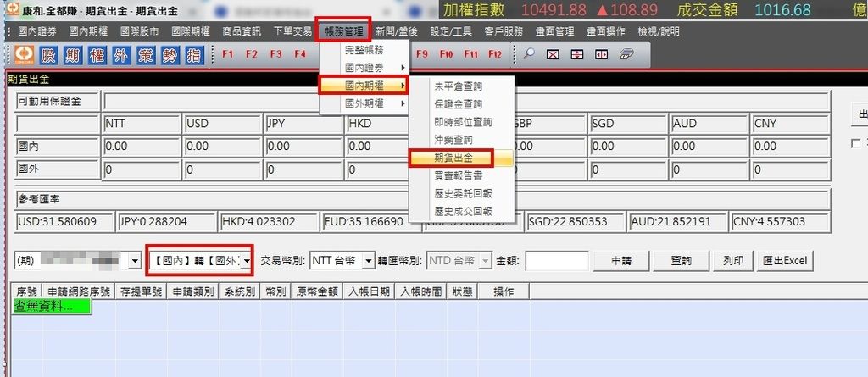Click the 列印 button
Viewport: 868px width, 377px height.
(x=732, y=261)
